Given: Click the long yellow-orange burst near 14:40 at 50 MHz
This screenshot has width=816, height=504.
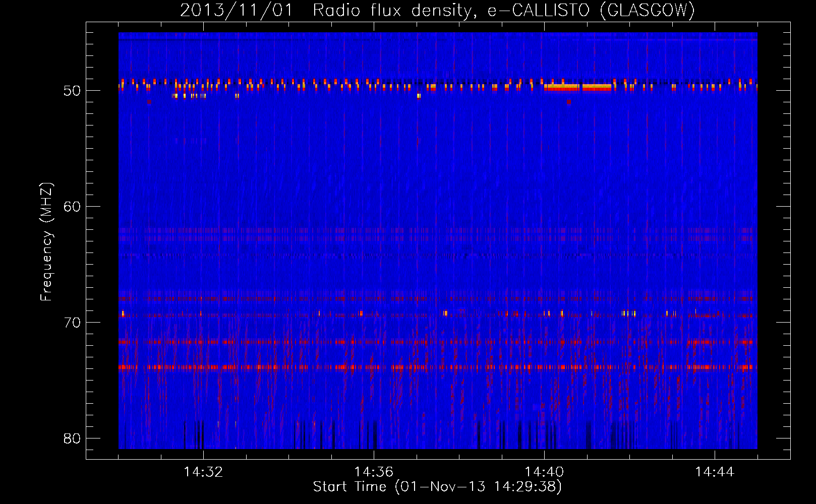Looking at the screenshot, I should [x=578, y=87].
